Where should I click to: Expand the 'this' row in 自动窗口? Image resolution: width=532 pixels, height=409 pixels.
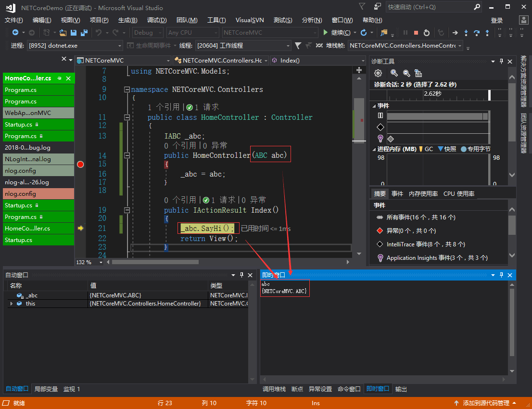pyautogui.click(x=12, y=304)
